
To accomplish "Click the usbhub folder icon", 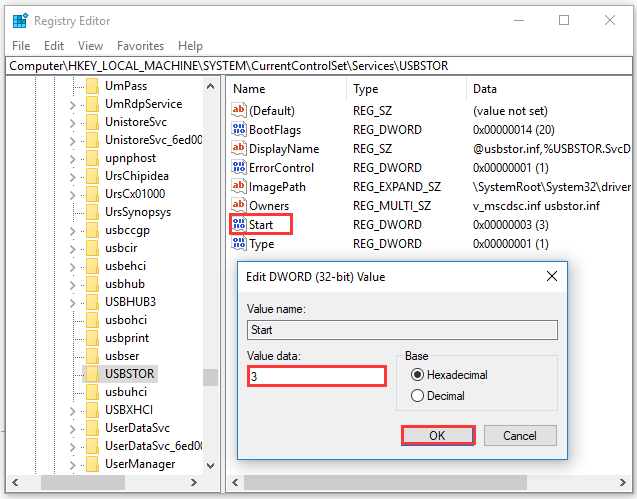I will [92, 284].
